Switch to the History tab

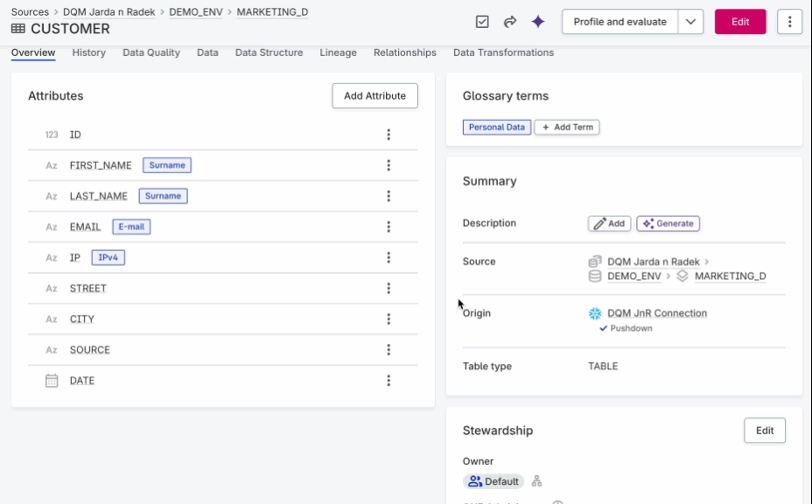coord(89,52)
